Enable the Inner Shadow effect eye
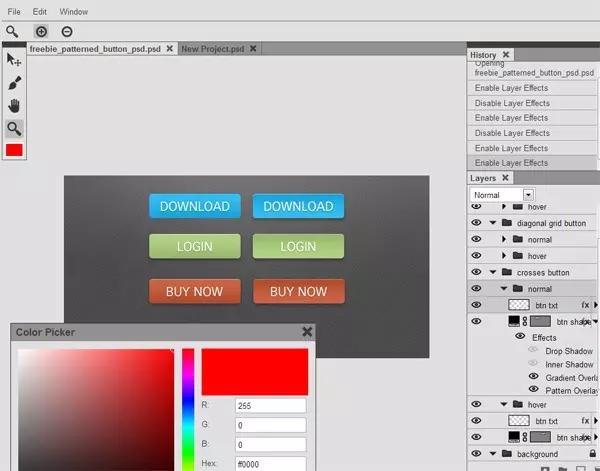The image size is (600, 471). pyautogui.click(x=533, y=363)
